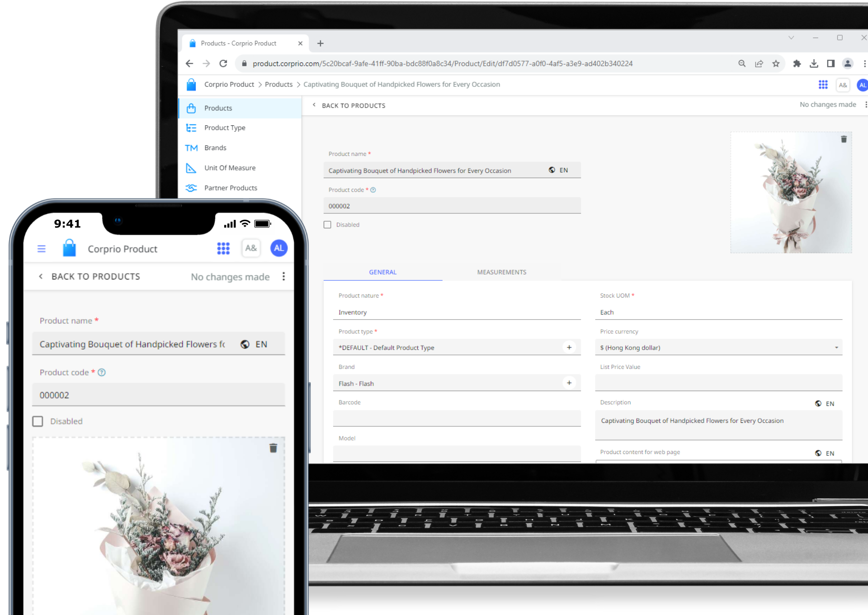Click the Description text area

[x=719, y=425]
